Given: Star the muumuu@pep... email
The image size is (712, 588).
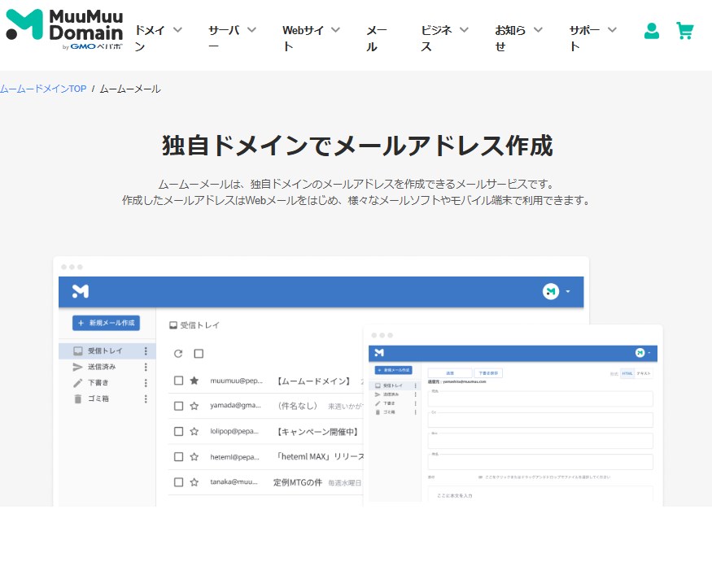Looking at the screenshot, I should point(194,381).
